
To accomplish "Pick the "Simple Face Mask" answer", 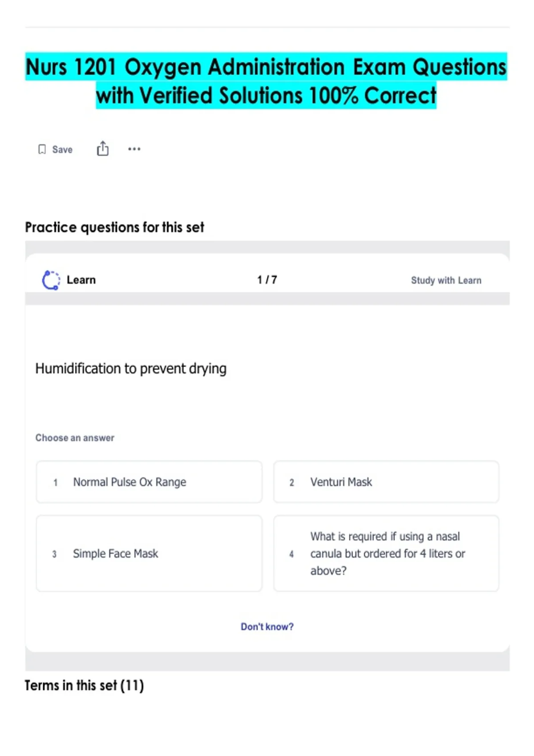I will 149,554.
